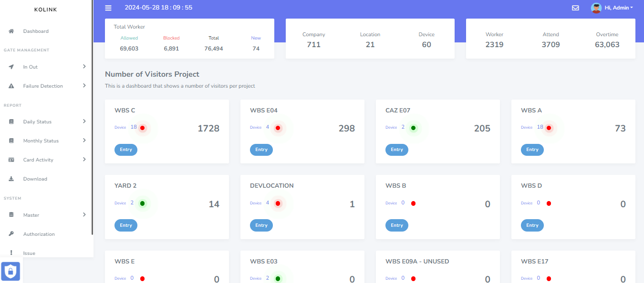This screenshot has width=644, height=283.
Task: Expand the Master menu chevron
Action: (84, 215)
